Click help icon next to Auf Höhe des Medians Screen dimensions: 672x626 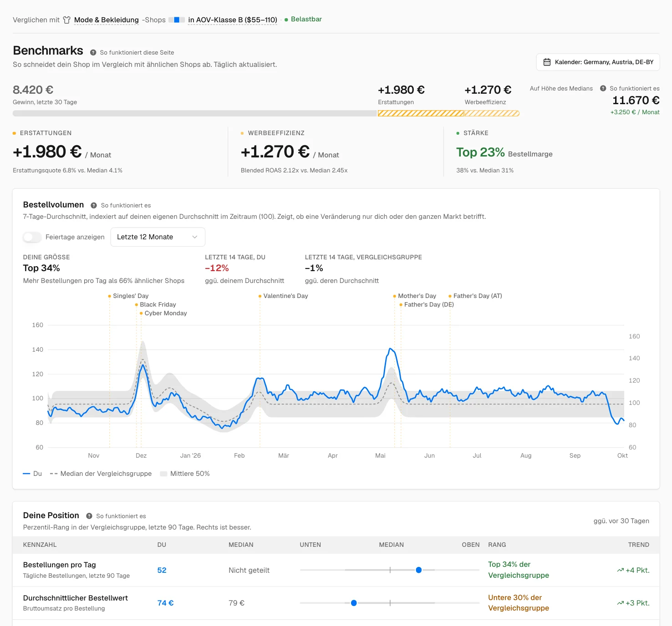603,88
